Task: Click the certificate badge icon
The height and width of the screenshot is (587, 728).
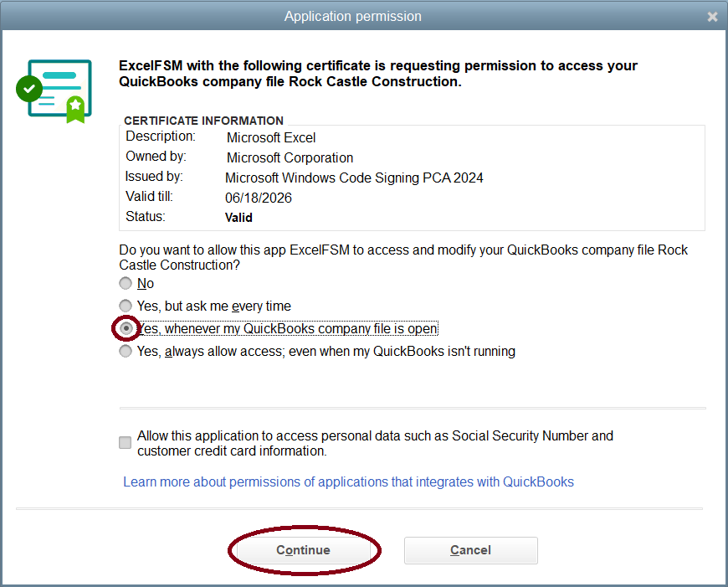Action: tap(54, 91)
